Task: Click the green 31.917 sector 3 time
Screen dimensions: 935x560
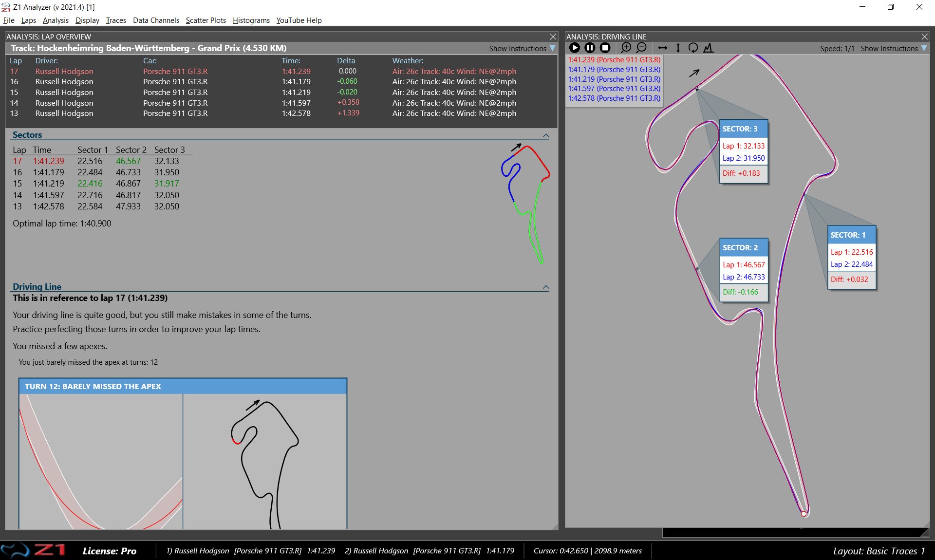Action: [x=167, y=184]
